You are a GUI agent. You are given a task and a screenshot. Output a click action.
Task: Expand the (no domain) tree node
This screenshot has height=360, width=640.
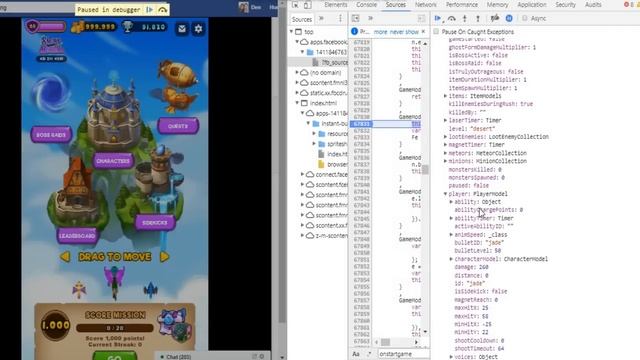point(297,72)
